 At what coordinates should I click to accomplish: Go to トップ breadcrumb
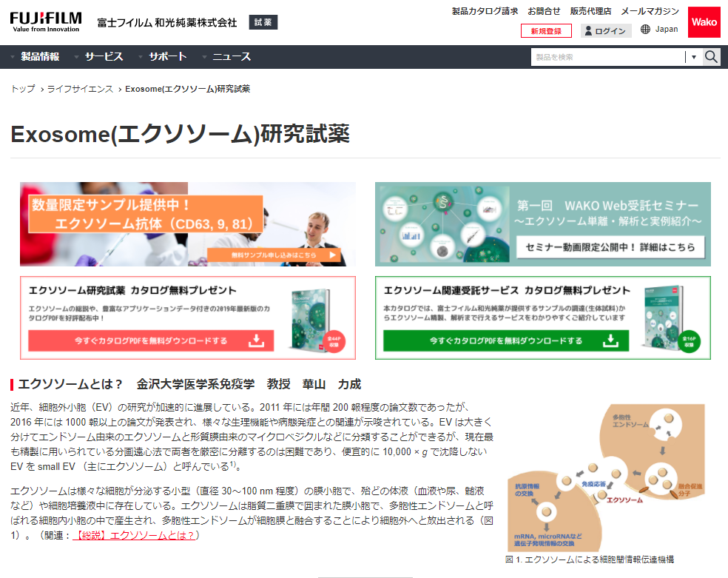[23, 89]
